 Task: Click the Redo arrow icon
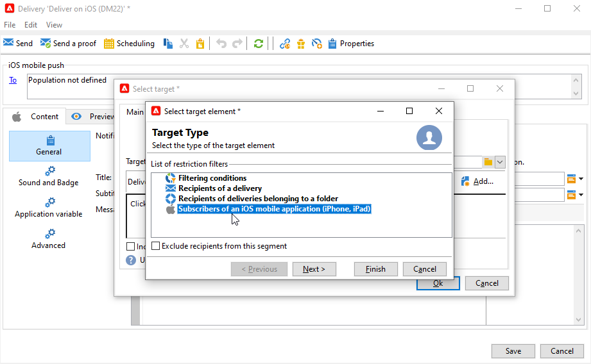pos(237,44)
